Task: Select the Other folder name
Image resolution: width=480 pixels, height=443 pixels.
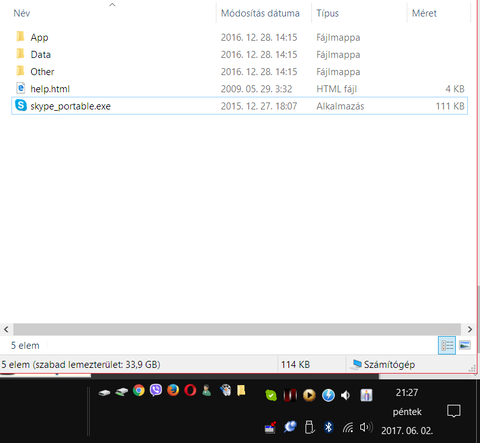Action: click(42, 72)
